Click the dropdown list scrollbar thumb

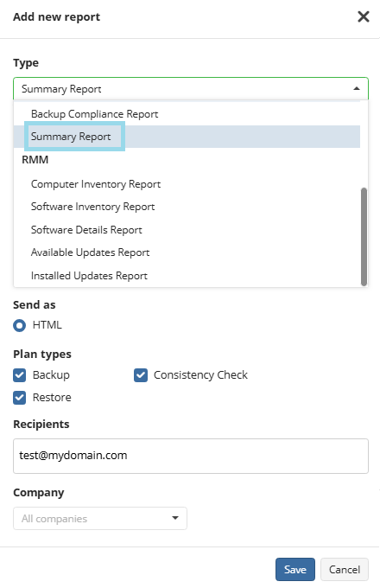point(364,237)
